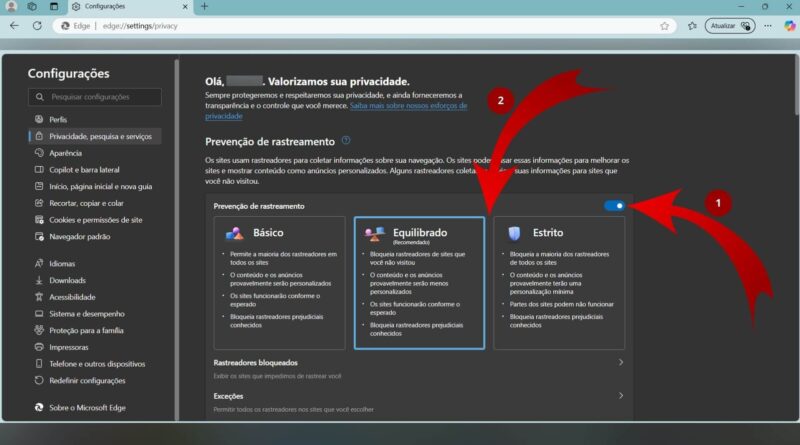This screenshot has height=445, width=800.
Task: Open the Rastreadores bloqueados entry
Action: point(419,368)
